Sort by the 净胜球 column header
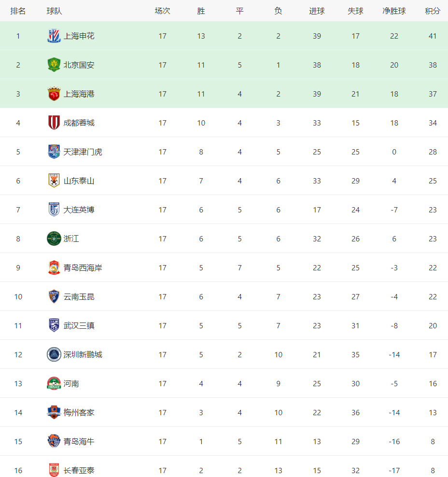This screenshot has height=477, width=448. (x=394, y=11)
